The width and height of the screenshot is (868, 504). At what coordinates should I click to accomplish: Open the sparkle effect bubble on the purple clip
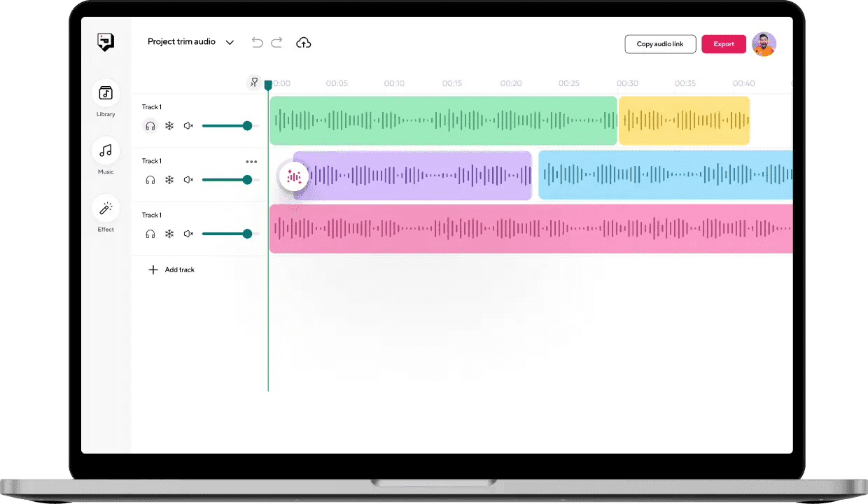point(294,176)
